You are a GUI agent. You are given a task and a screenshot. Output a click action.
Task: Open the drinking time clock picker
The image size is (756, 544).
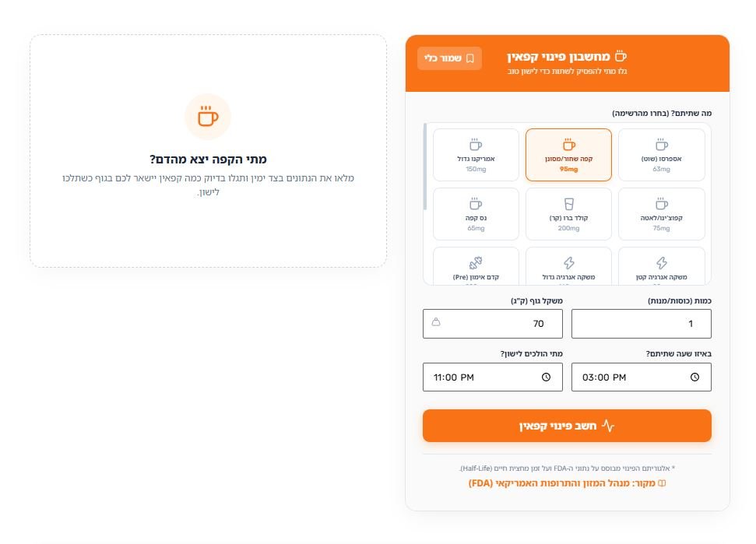(x=694, y=377)
